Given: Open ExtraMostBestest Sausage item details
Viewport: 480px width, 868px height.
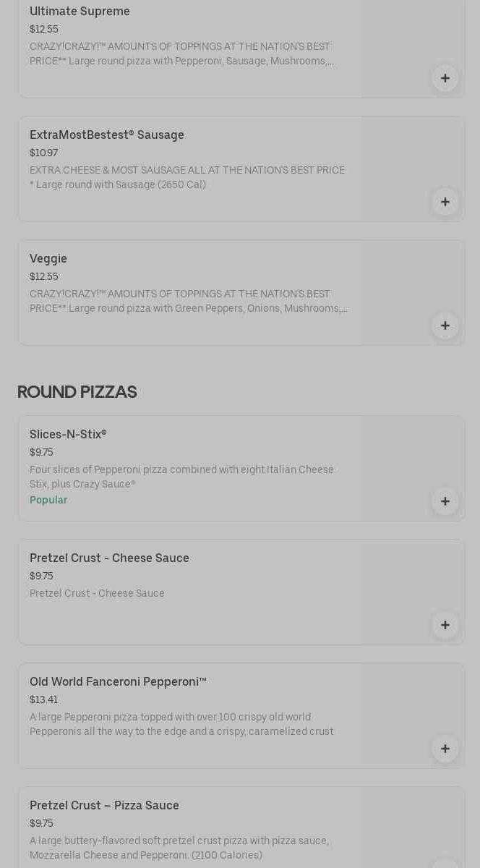Looking at the screenshot, I should pyautogui.click(x=107, y=135).
